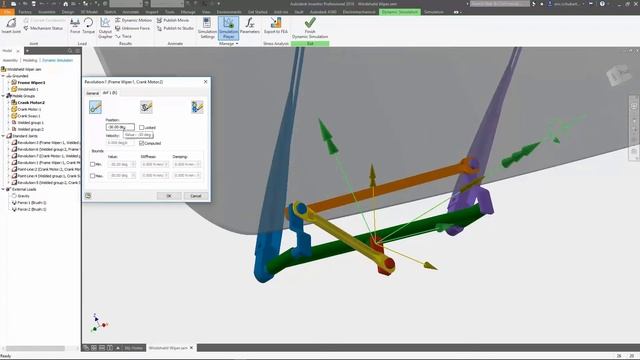Screen dimensions: 640x360
Task: Switch to the Sketch ribbon tab
Action: click(x=110, y=12)
